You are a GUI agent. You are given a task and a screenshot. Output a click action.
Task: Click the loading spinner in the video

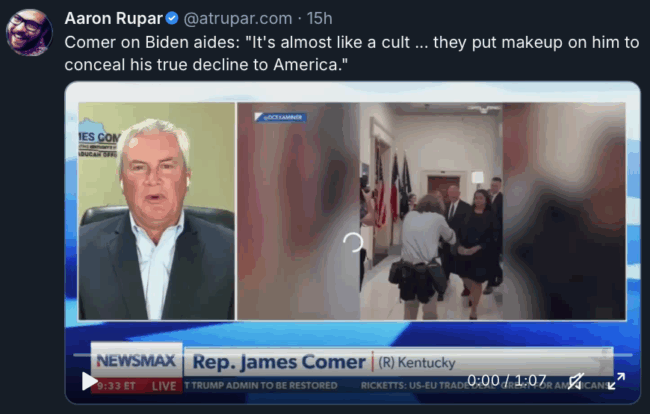pos(353,242)
